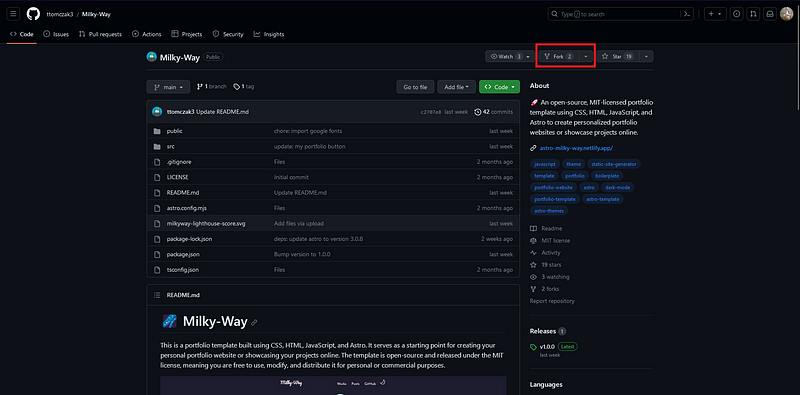800x395 pixels.
Task: Click the file icon beside LICENSE
Action: [157, 177]
